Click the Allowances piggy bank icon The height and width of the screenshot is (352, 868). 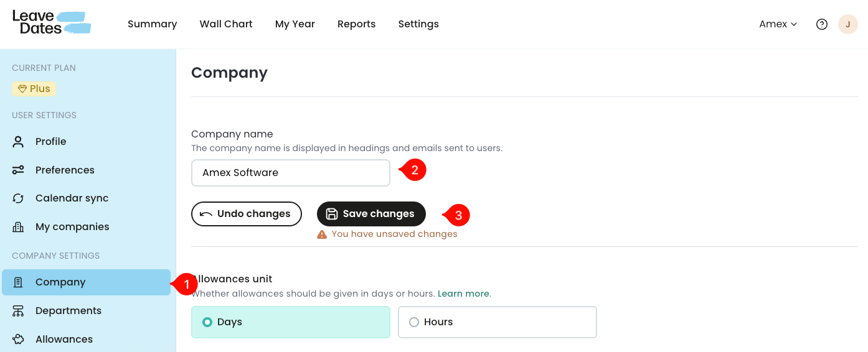[18, 340]
